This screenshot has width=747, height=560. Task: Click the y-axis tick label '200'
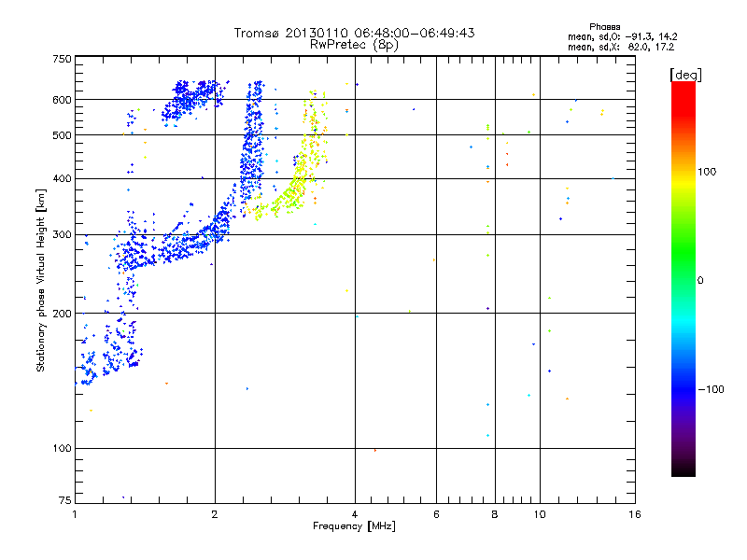coord(62,314)
